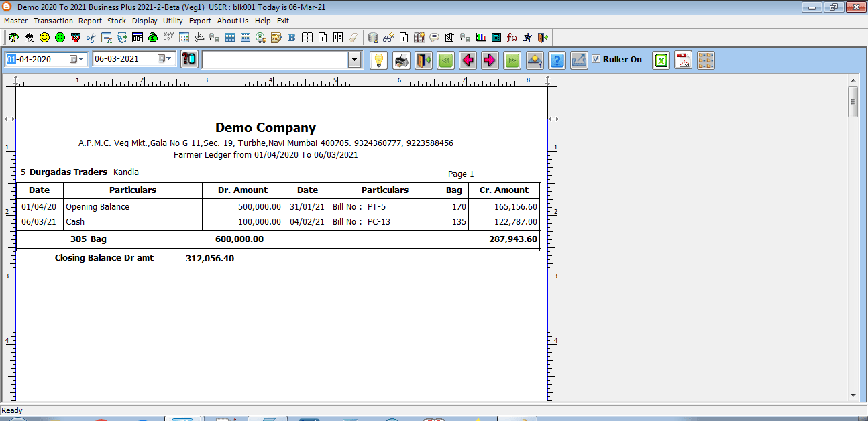This screenshot has height=421, width=868.
Task: Open the Utility menu
Action: [173, 21]
